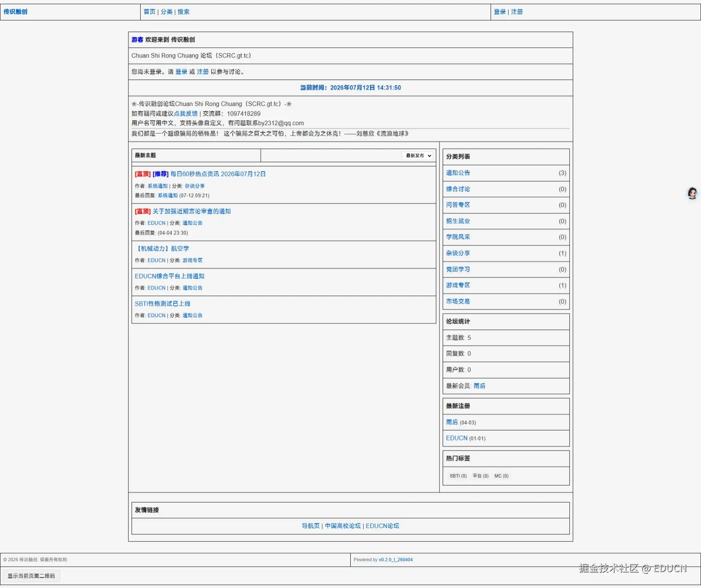
Task: Open topic SBTI性格测试已上线
Action: (162, 304)
